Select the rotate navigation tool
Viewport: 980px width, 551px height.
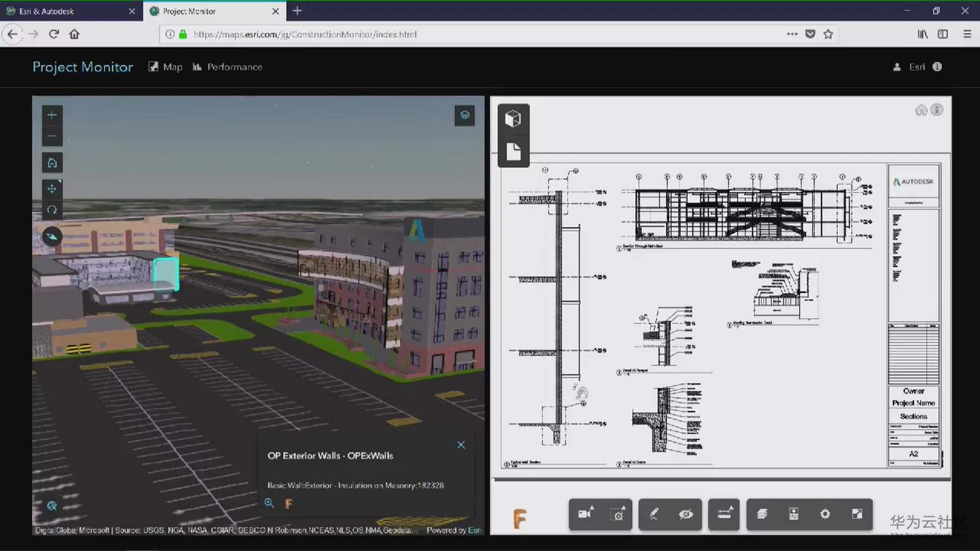pos(52,209)
